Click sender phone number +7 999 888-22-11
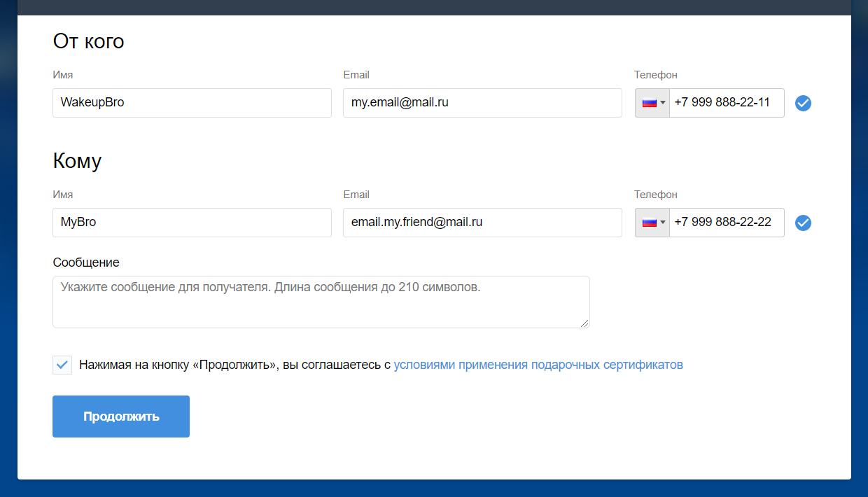Screen dimensions: 868x497 (725, 103)
